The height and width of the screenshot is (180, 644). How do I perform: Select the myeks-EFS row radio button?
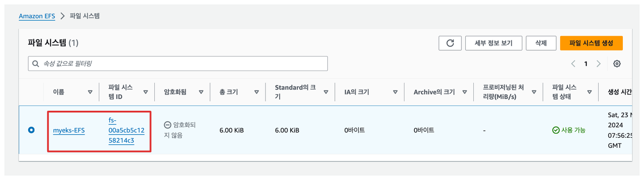pos(31,130)
